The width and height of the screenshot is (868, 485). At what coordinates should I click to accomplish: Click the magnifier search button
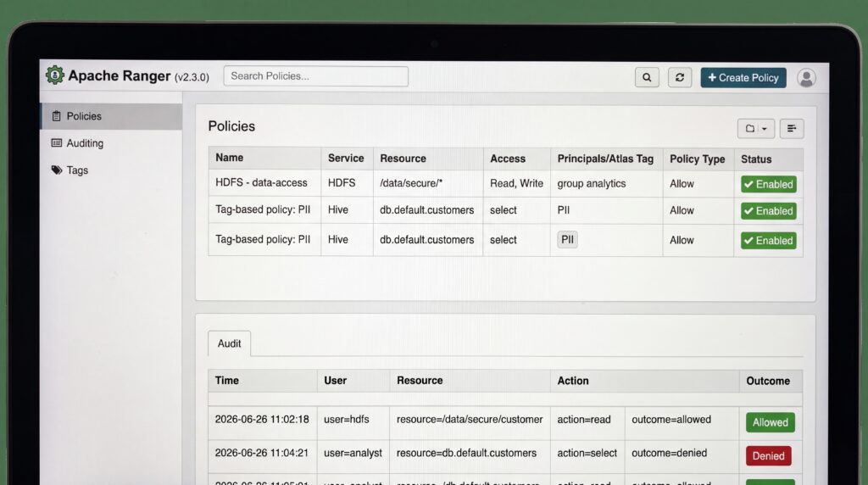[647, 77]
